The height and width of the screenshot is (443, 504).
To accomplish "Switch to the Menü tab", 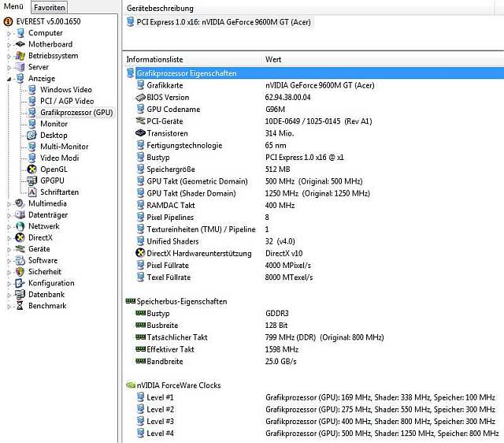I will 13,6.
